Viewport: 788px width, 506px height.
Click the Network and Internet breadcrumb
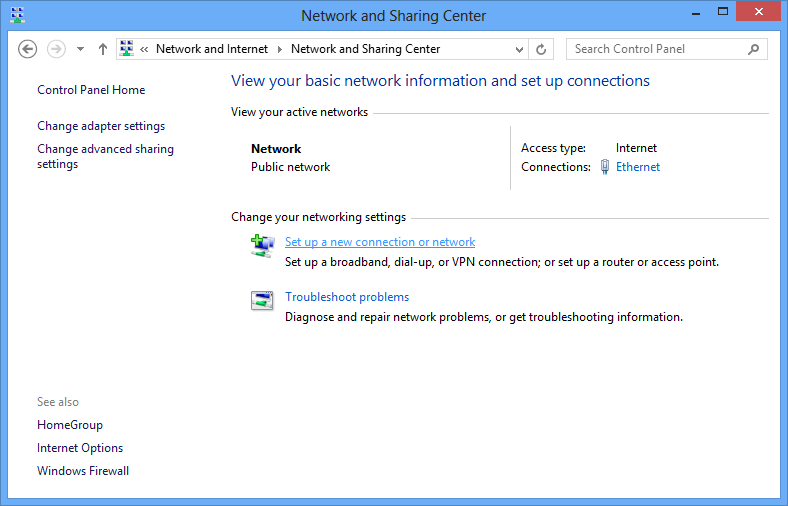pyautogui.click(x=212, y=49)
